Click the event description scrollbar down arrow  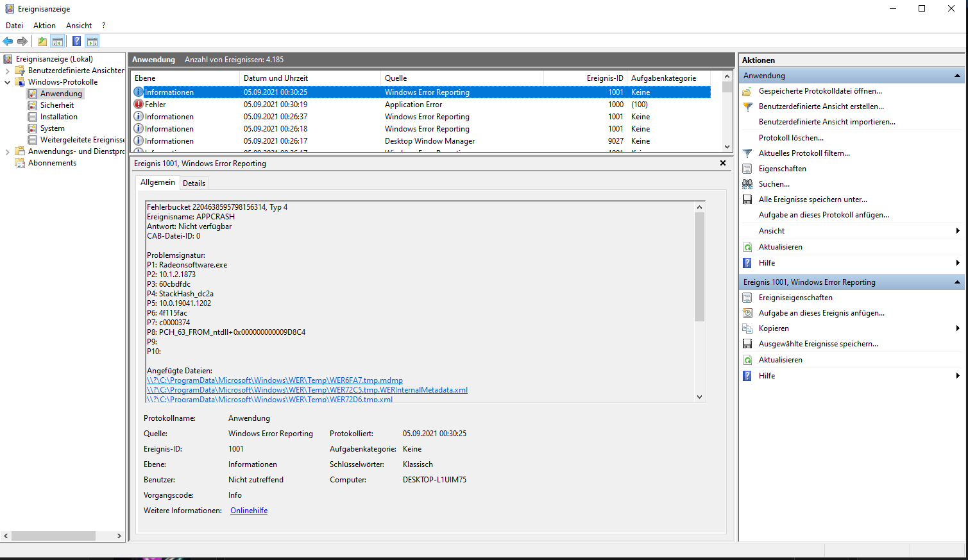tap(699, 397)
